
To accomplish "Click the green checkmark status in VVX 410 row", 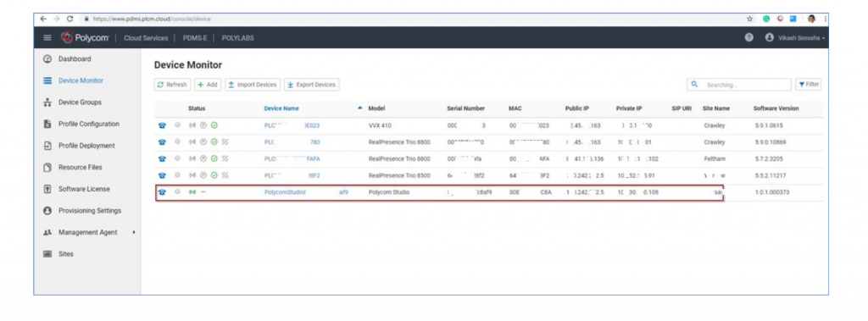I will click(x=214, y=125).
